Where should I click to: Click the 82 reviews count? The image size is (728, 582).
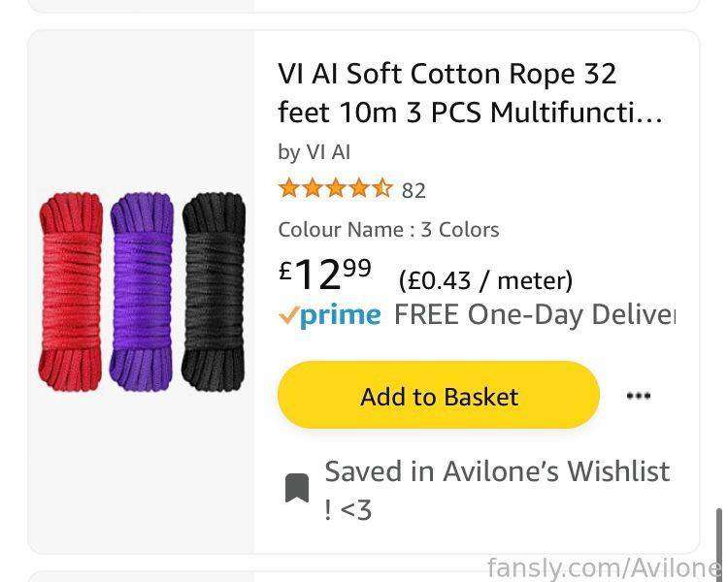(414, 190)
